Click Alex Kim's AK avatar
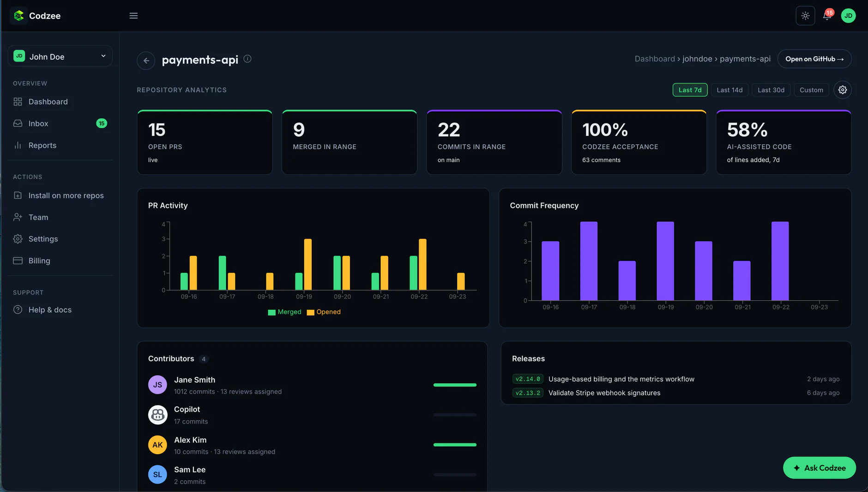 pyautogui.click(x=157, y=445)
